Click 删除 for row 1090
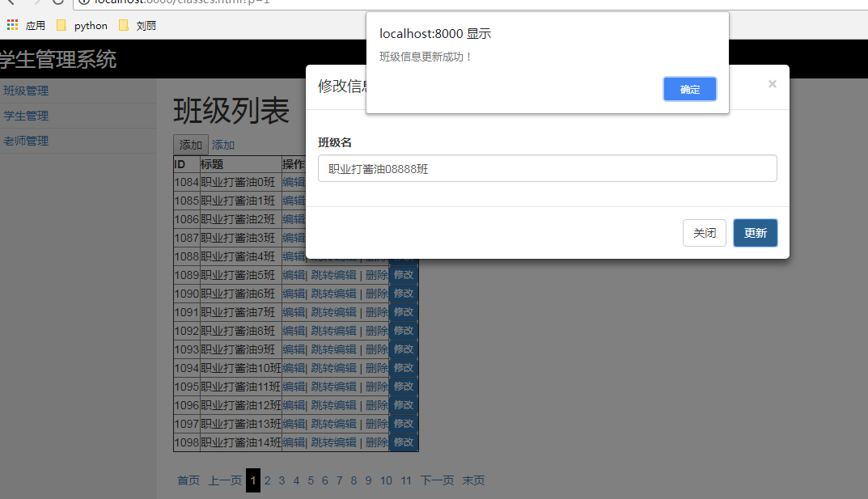 [x=376, y=294]
